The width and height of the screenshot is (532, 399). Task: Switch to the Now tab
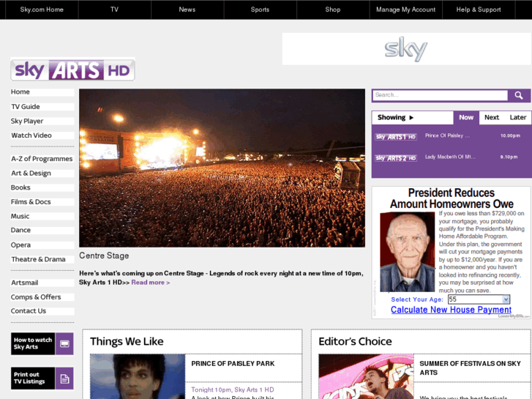click(x=466, y=117)
